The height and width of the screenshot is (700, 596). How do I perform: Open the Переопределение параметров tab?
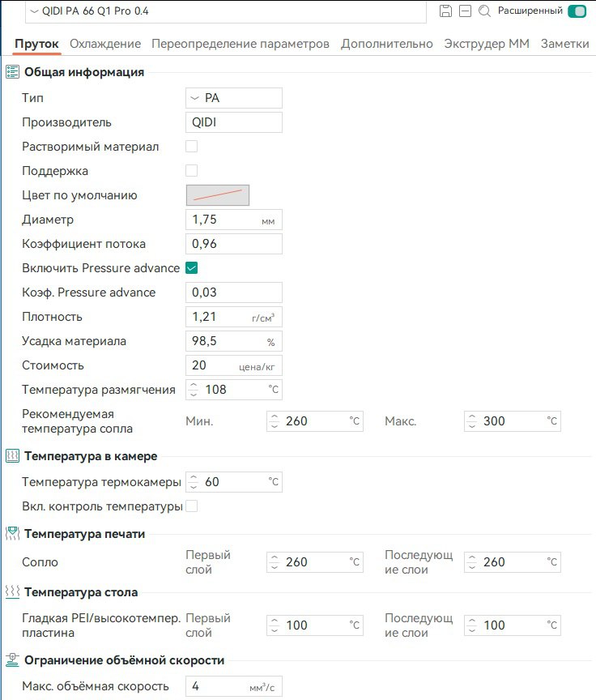[x=241, y=44]
